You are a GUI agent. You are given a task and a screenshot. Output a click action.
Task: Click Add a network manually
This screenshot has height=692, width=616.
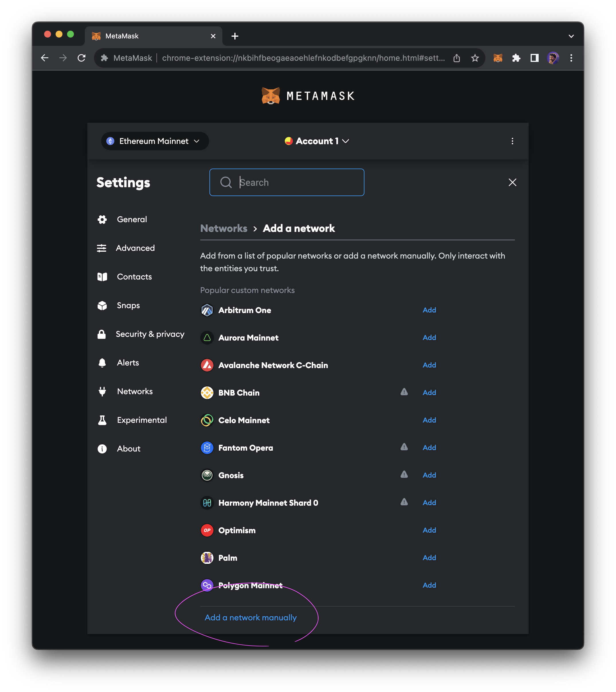[250, 617]
